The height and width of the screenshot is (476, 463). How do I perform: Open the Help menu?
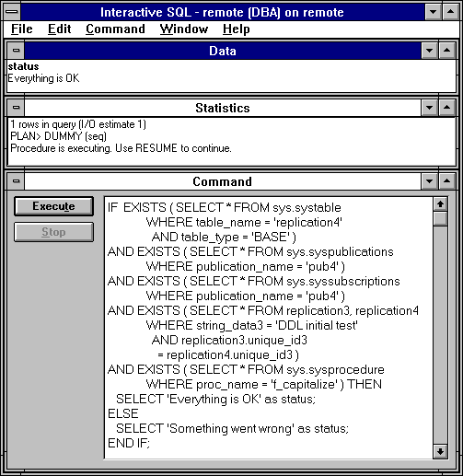(x=237, y=29)
